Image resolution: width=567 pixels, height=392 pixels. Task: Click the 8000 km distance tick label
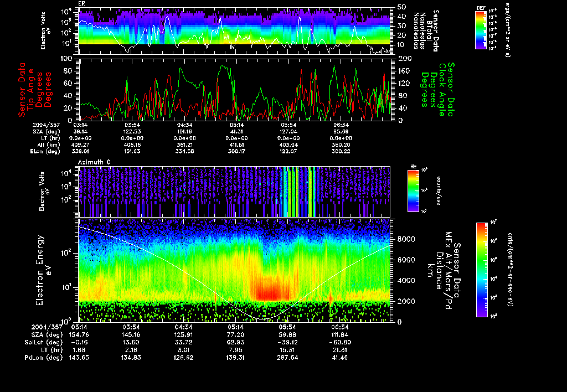[406, 239]
